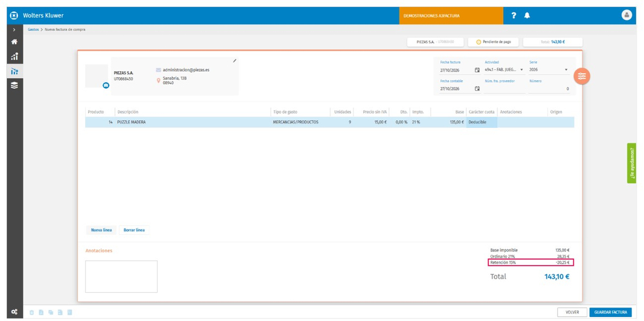Click the Deducible cell
The height and width of the screenshot is (321, 644).
(481, 122)
